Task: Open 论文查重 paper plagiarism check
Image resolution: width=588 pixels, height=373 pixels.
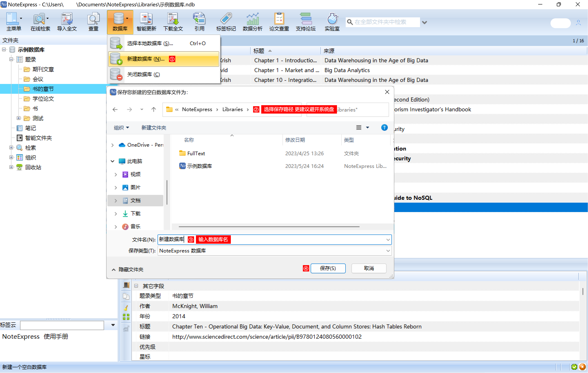Action: click(x=279, y=21)
